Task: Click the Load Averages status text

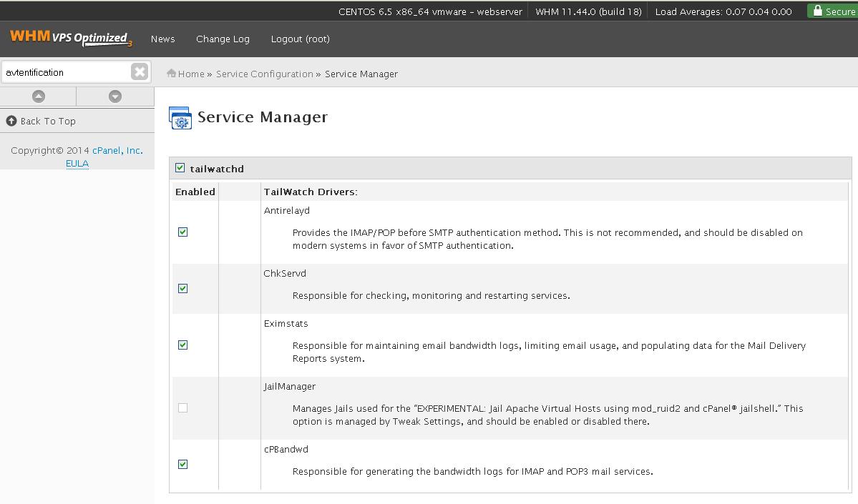Action: (723, 11)
